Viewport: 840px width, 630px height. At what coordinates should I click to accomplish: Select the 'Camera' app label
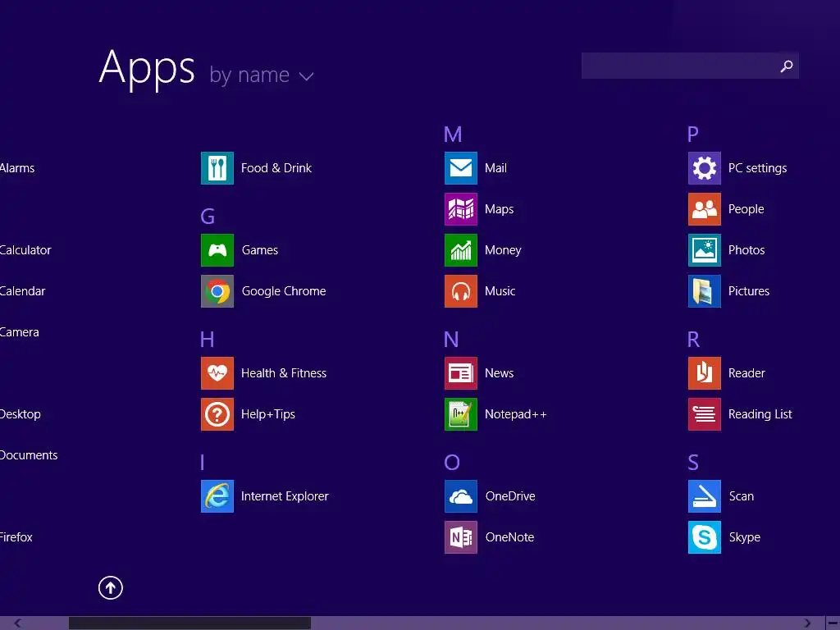pos(20,332)
